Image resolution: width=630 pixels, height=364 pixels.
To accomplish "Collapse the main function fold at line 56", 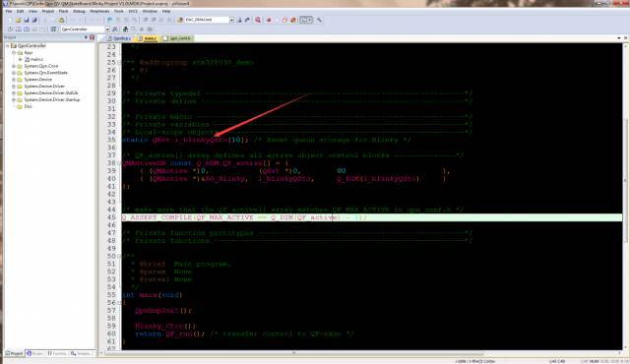I will tap(119, 303).
